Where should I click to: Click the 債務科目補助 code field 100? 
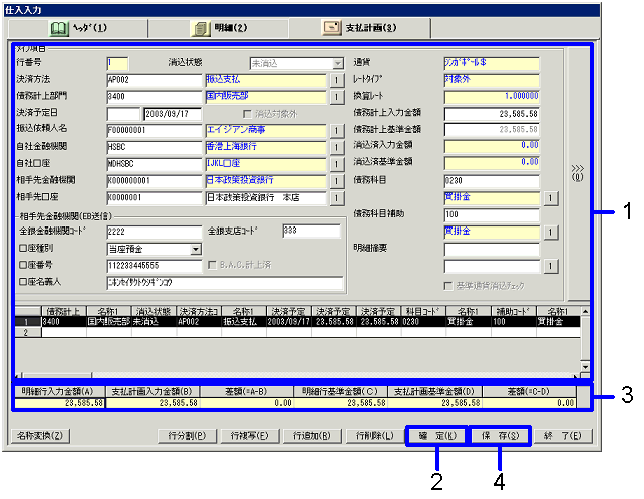click(x=492, y=215)
